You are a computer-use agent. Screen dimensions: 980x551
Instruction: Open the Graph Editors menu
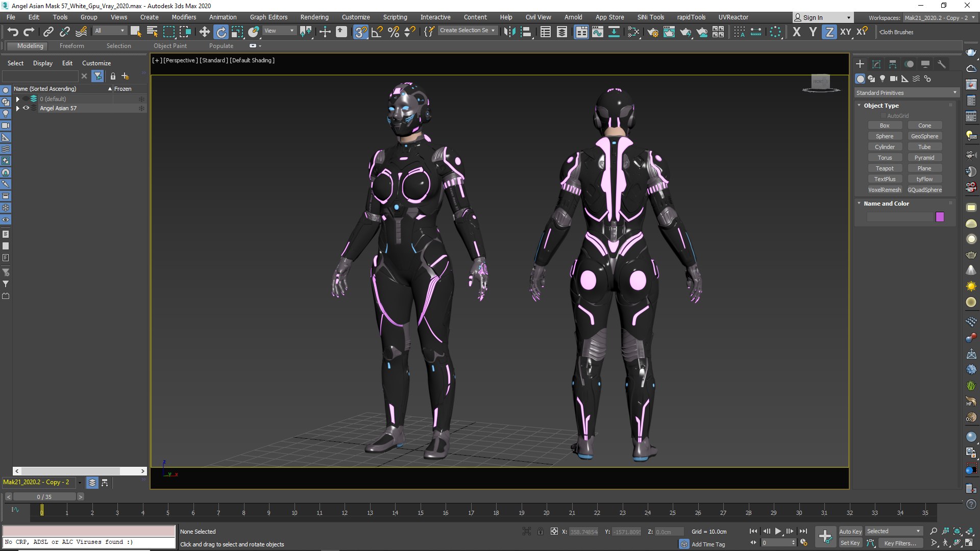(x=268, y=17)
